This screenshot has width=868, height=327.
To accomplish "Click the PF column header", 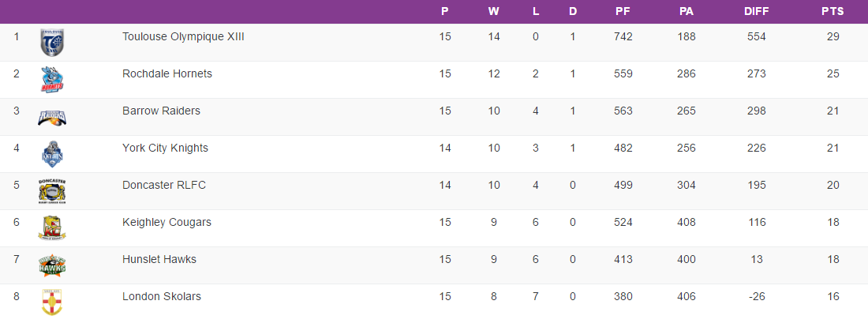I will [x=623, y=12].
